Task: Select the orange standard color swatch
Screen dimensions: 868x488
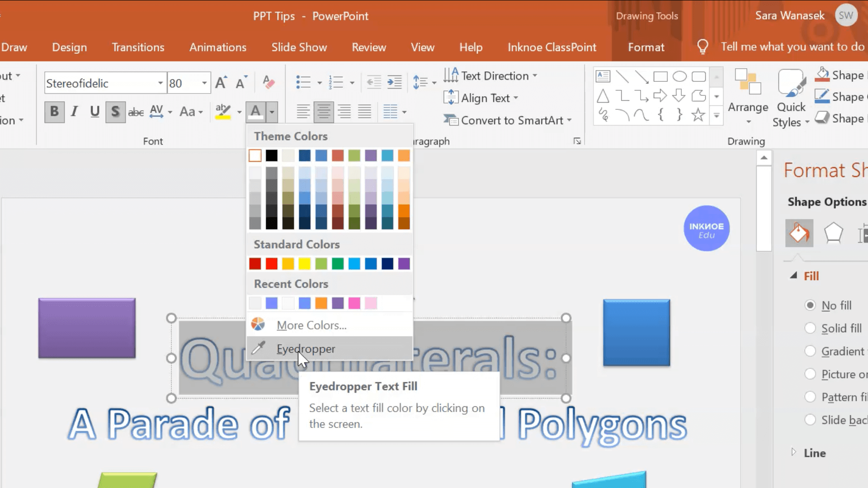Action: coord(288,263)
